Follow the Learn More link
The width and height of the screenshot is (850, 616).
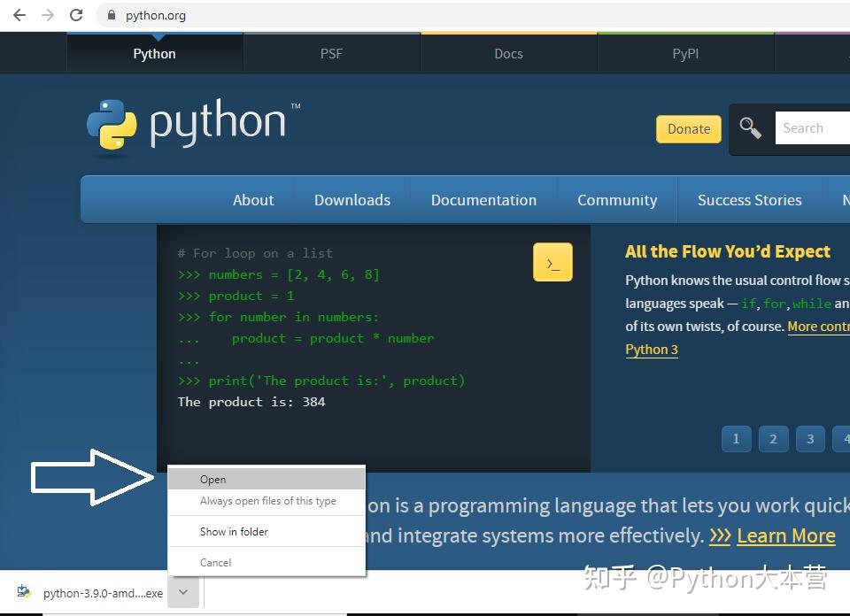click(x=785, y=535)
